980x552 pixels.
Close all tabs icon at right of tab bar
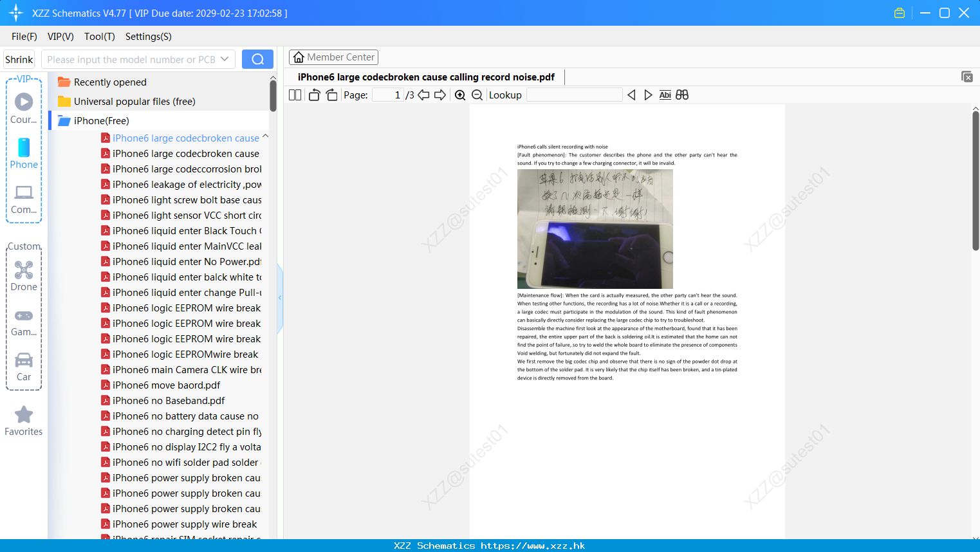[x=967, y=77]
